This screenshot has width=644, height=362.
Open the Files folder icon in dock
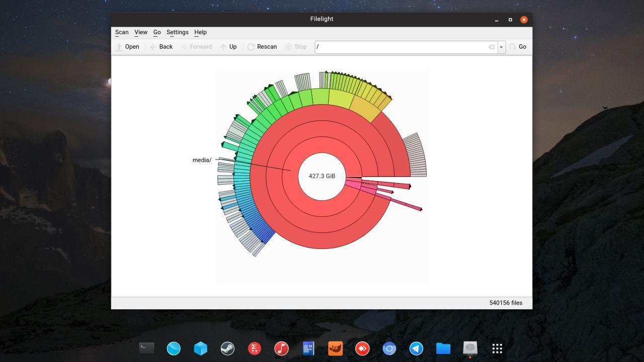click(x=443, y=348)
